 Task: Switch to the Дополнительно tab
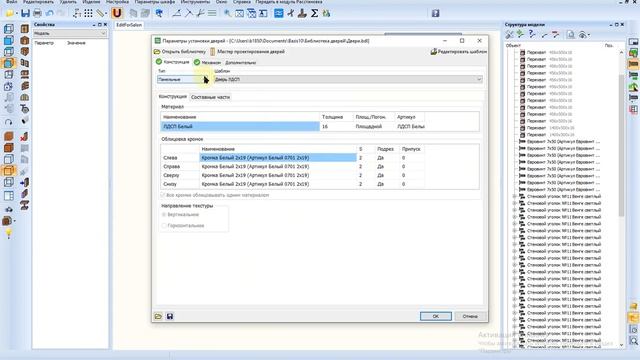click(240, 62)
